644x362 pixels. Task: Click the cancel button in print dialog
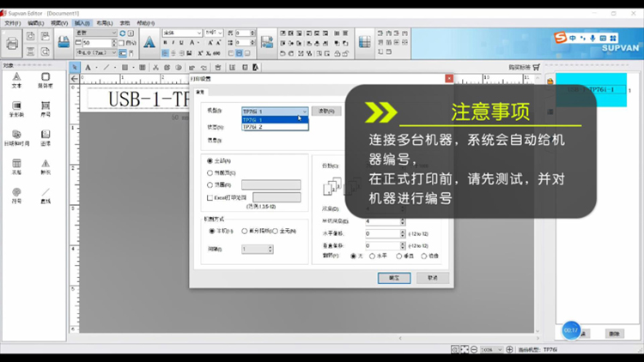click(432, 278)
